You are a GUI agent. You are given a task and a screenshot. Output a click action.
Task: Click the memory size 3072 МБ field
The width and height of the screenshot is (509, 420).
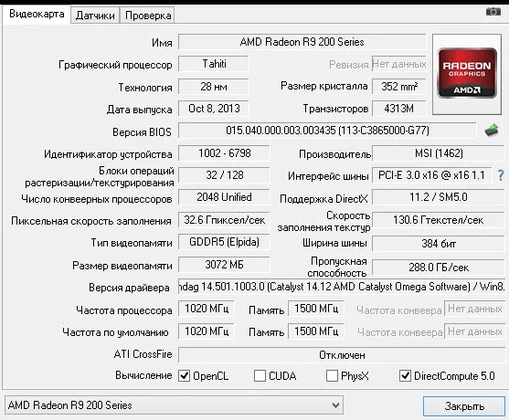point(224,265)
